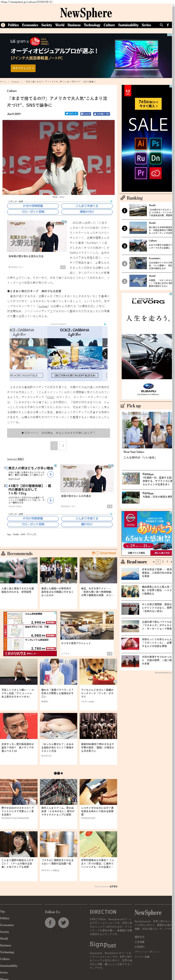175x980 pixels.
Task: Click the ツイート tweet button under headline
Action: tap(71, 114)
